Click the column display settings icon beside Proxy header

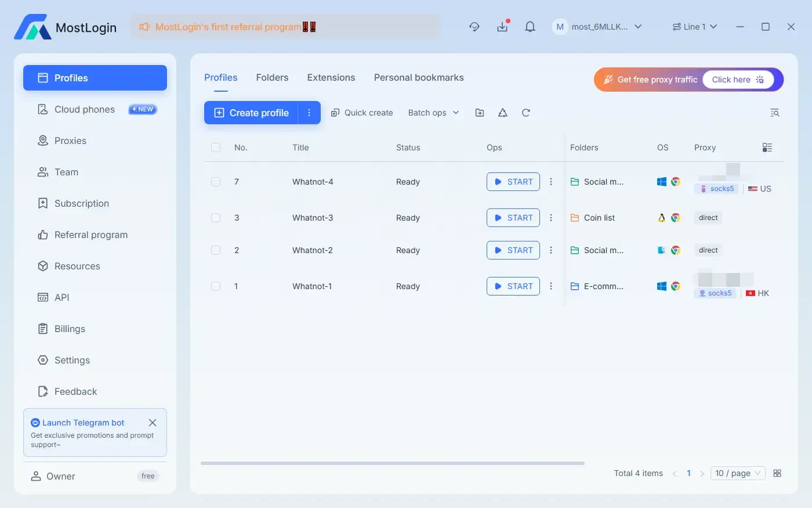pyautogui.click(x=767, y=147)
